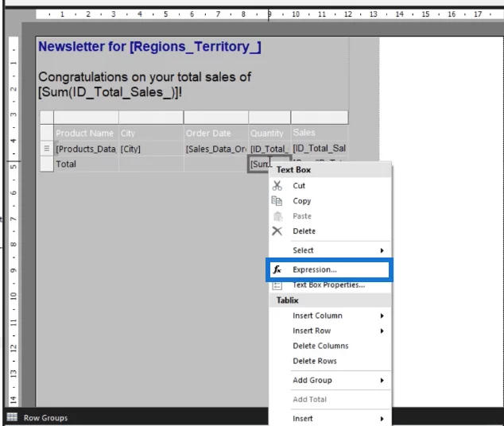Image resolution: width=504 pixels, height=426 pixels.
Task: Expand the Insert Row submenu
Action: click(x=331, y=331)
